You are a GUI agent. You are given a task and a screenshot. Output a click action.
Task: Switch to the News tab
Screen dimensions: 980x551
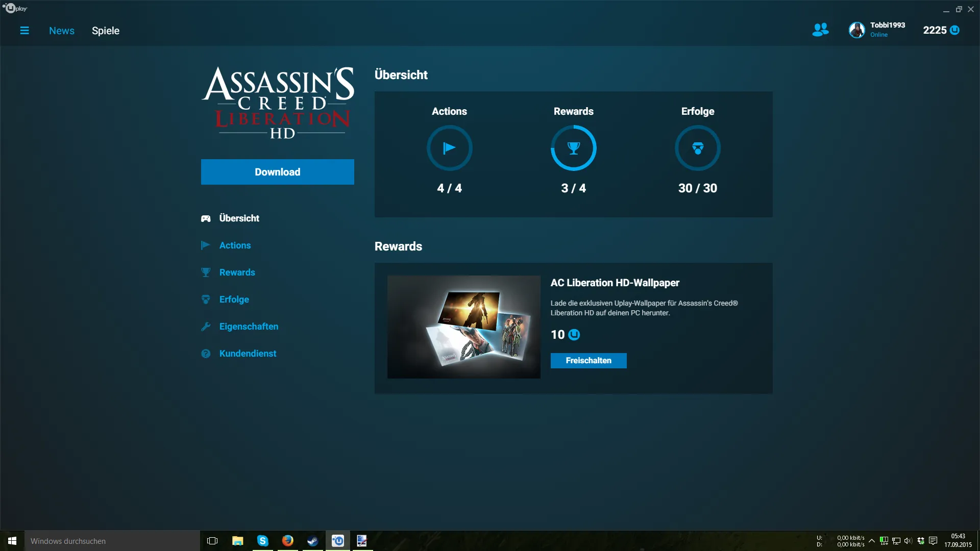[x=61, y=31]
